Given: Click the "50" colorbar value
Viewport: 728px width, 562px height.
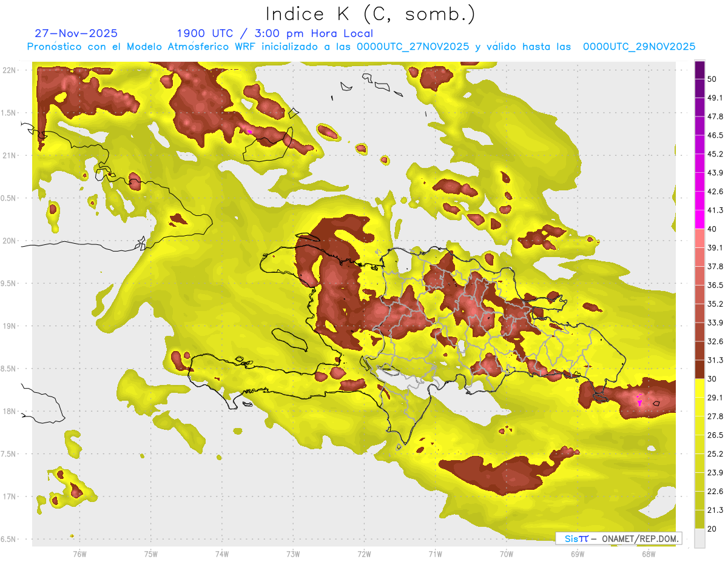Looking at the screenshot, I should [712, 79].
